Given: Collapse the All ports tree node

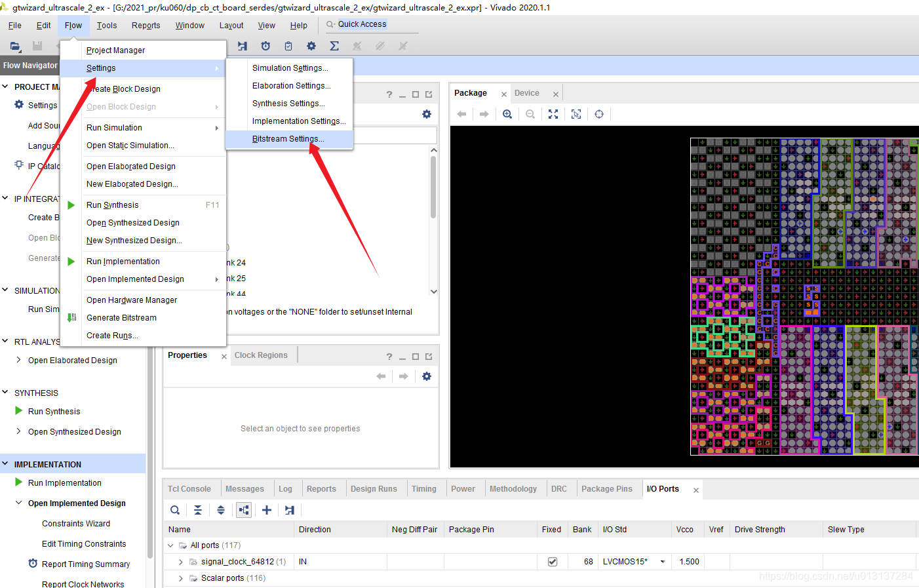Looking at the screenshot, I should (171, 545).
